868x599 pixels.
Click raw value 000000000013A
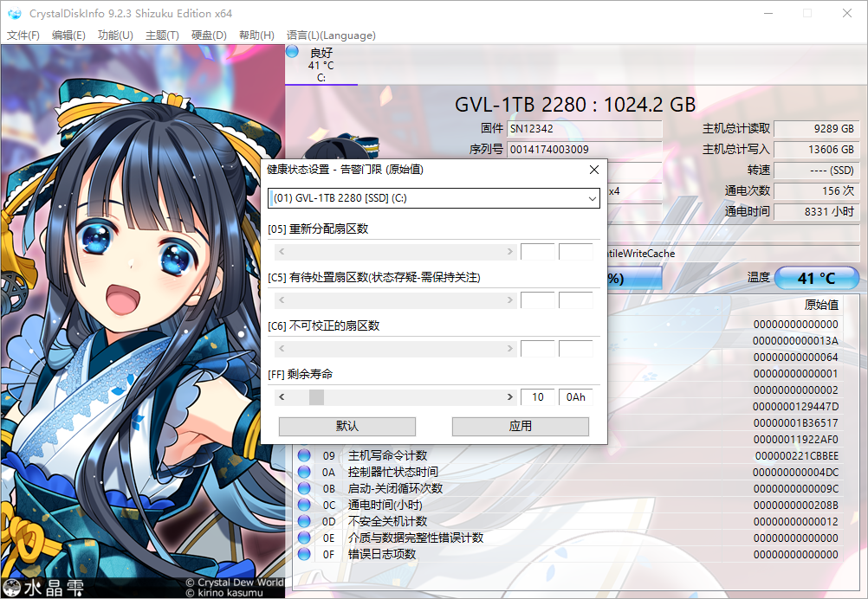point(795,341)
